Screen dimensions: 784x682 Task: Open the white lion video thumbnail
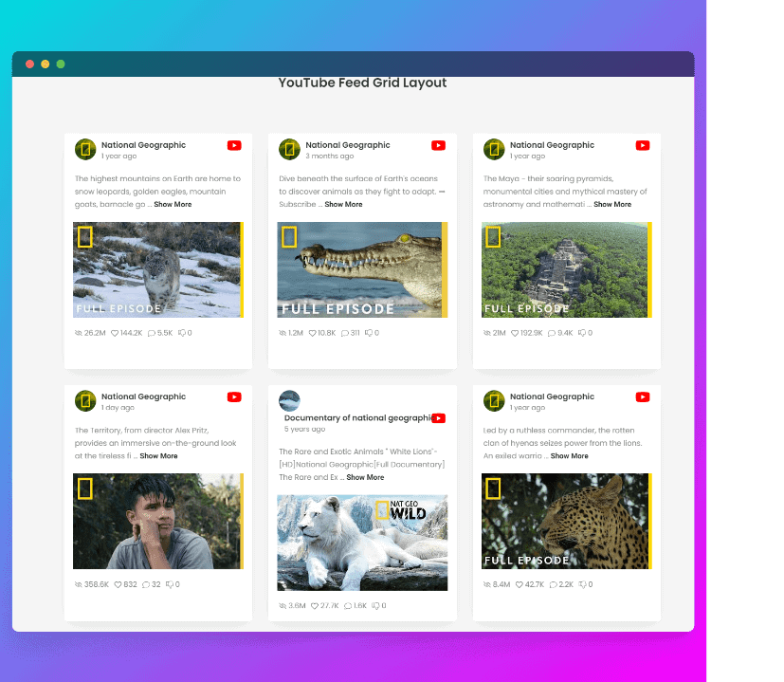point(361,542)
